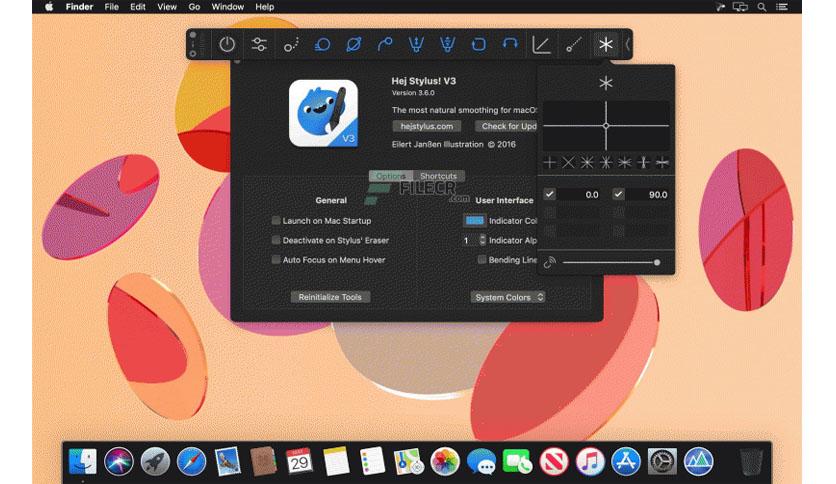This screenshot has width=836, height=484.
Task: Toggle the Hej Stylus power icon
Action: [227, 44]
